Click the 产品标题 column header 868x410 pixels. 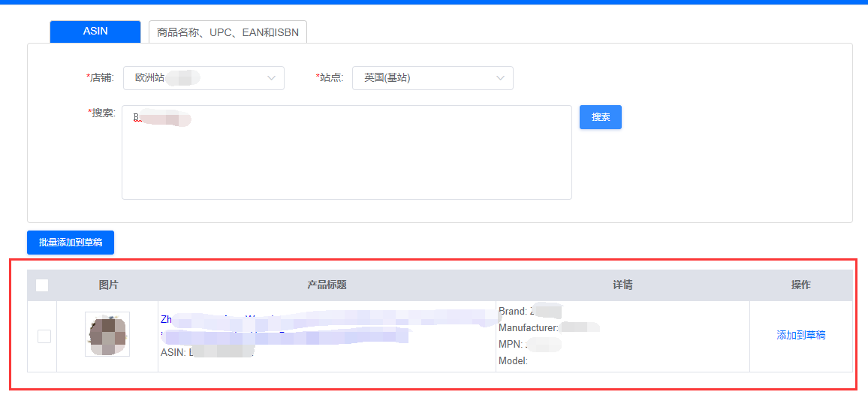[x=327, y=285]
